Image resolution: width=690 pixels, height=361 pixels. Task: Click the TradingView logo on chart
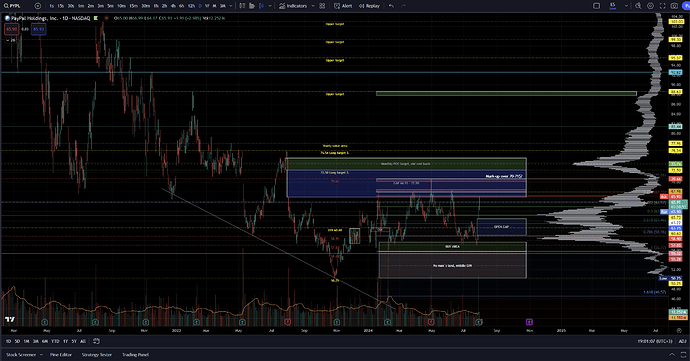point(10,320)
